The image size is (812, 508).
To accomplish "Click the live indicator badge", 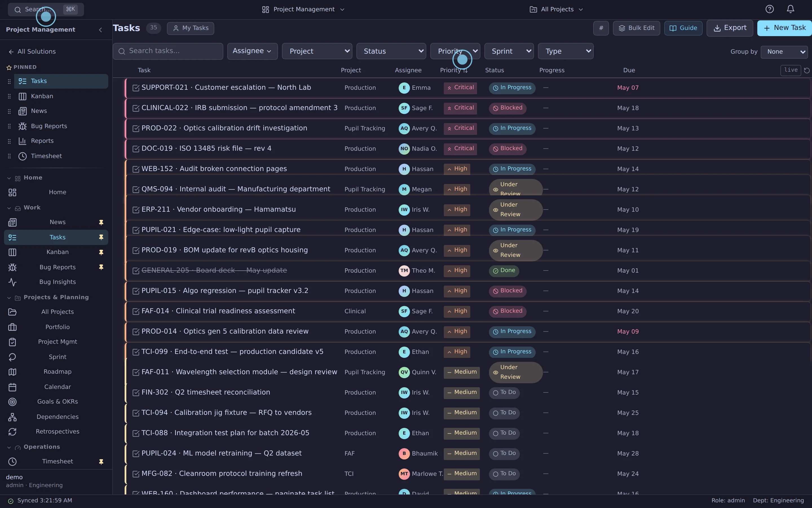I will click(791, 70).
